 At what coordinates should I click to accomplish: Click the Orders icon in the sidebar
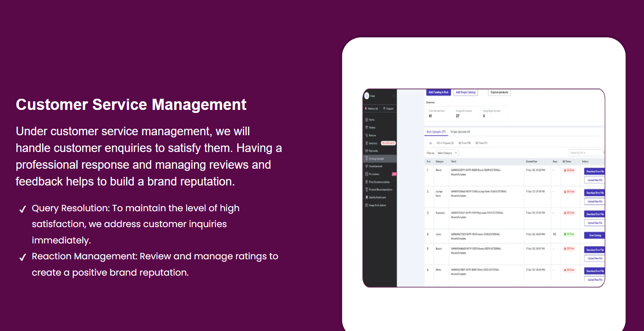[366, 128]
